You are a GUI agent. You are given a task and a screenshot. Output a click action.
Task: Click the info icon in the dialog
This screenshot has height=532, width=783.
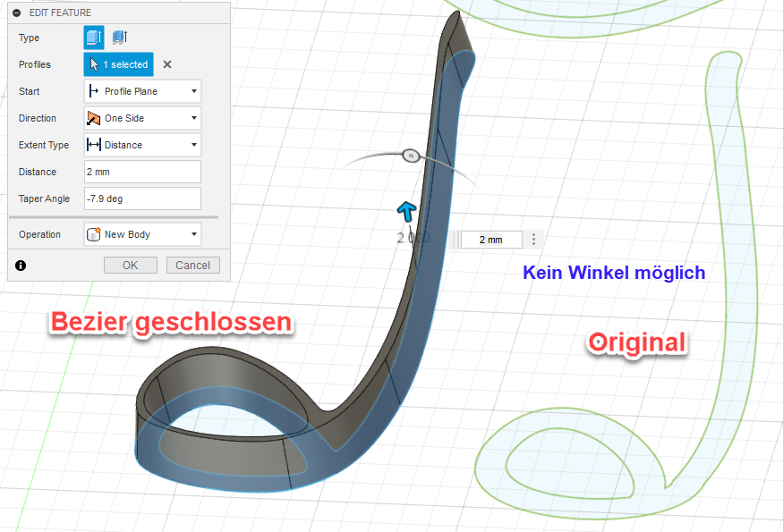pos(21,266)
